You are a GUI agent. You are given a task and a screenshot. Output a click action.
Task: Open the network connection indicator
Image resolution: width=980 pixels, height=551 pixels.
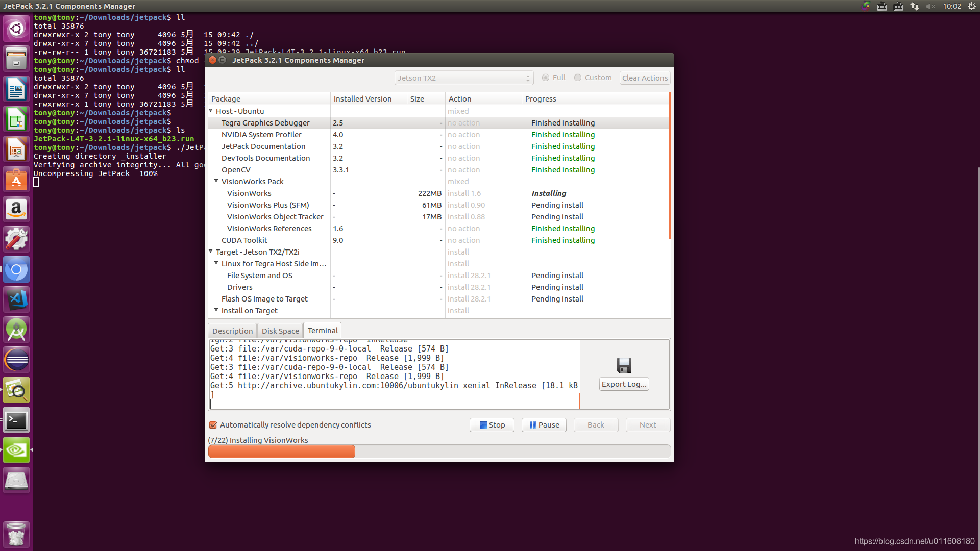914,6
